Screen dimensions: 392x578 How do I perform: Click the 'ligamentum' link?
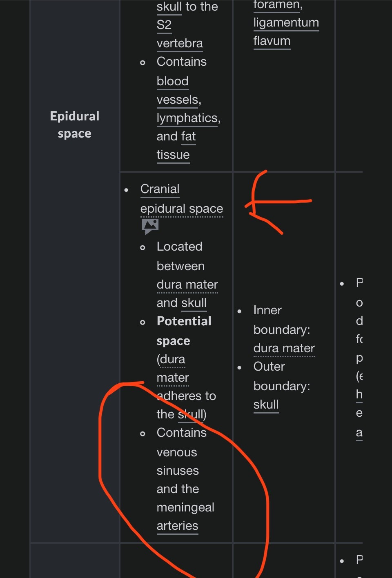click(x=286, y=22)
